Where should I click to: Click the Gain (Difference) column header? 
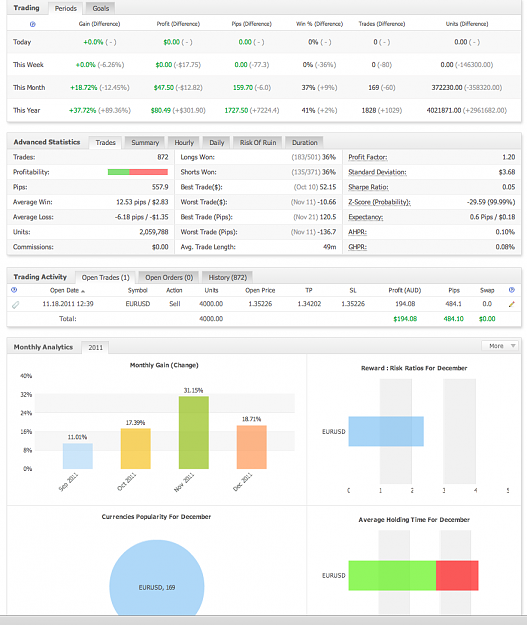pyautogui.click(x=99, y=24)
